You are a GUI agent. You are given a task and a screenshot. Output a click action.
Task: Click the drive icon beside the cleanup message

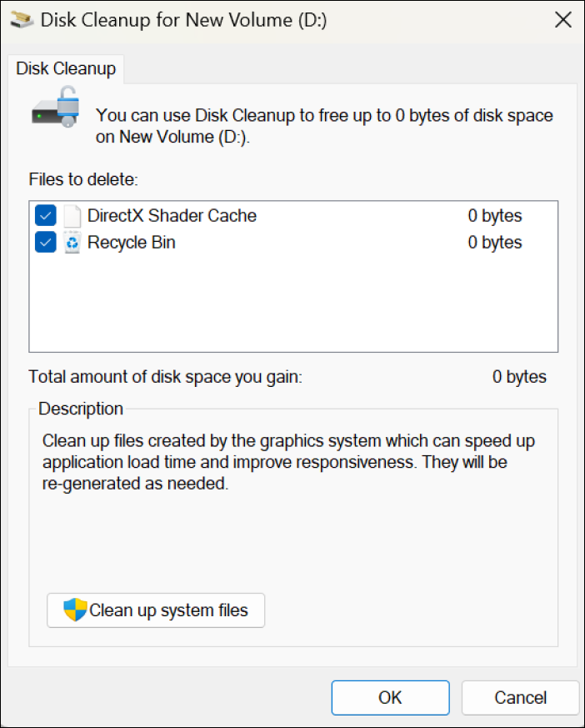pos(56,112)
